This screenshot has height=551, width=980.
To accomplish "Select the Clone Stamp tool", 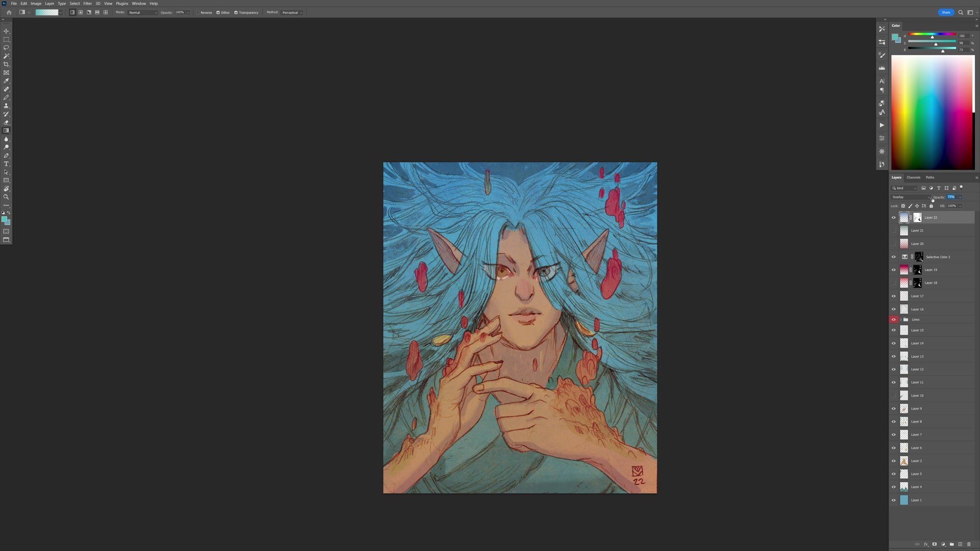I will coord(6,106).
